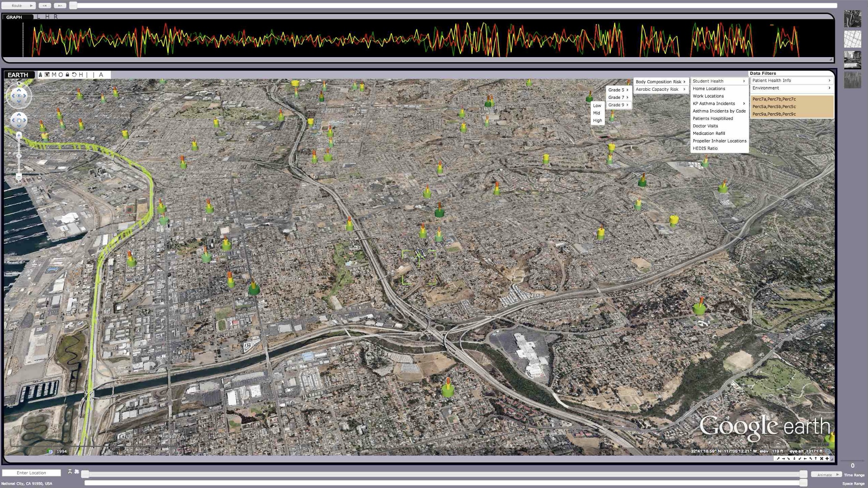Image resolution: width=868 pixels, height=488 pixels.
Task: Toggle the H option in EARTH toolbar
Action: click(x=81, y=75)
